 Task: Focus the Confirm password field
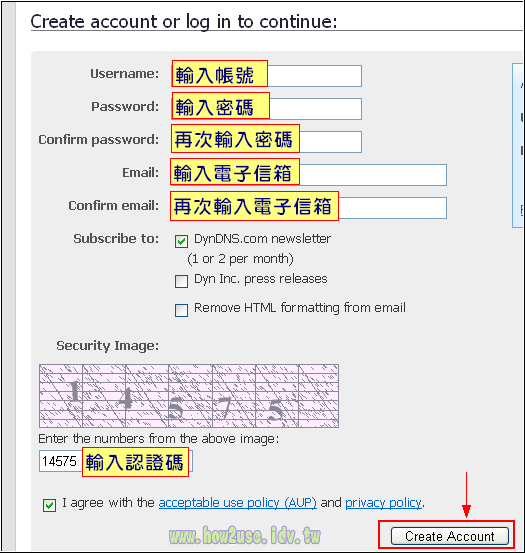click(267, 142)
